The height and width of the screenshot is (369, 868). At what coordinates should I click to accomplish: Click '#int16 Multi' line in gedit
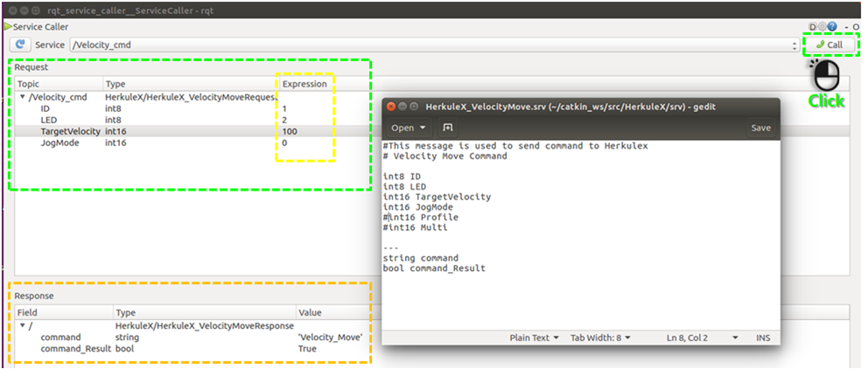[x=415, y=227]
